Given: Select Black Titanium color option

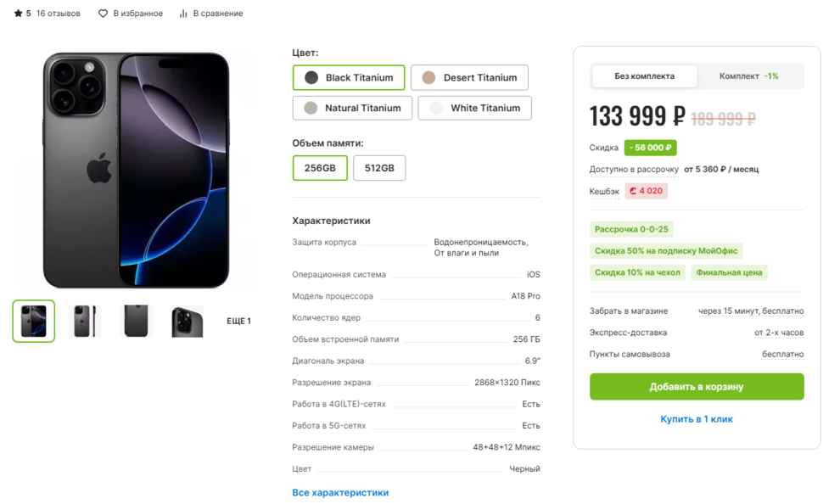Looking at the screenshot, I should coord(349,78).
